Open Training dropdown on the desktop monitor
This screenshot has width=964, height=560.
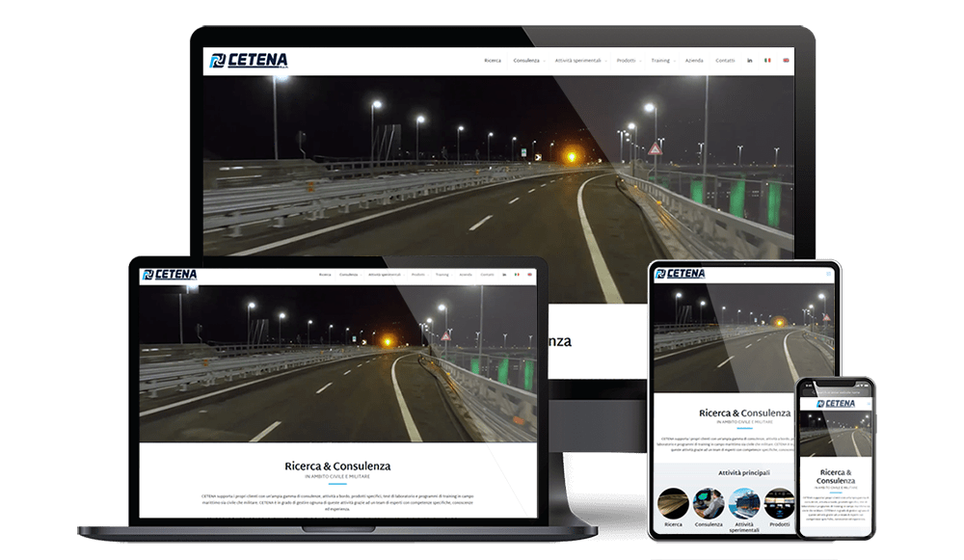click(661, 61)
